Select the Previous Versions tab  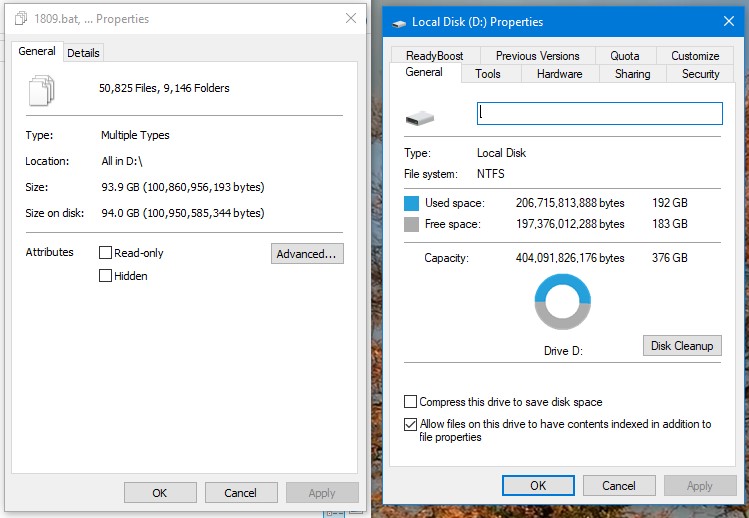point(537,56)
